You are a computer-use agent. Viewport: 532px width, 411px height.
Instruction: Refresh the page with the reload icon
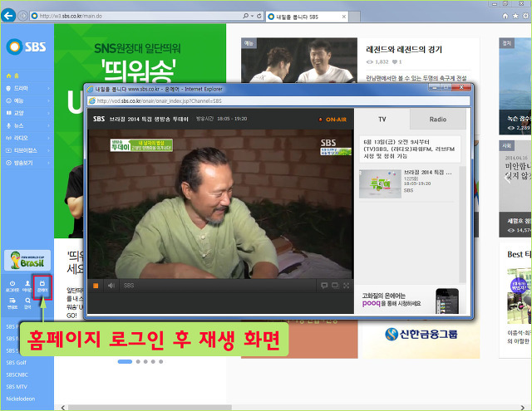click(x=259, y=16)
